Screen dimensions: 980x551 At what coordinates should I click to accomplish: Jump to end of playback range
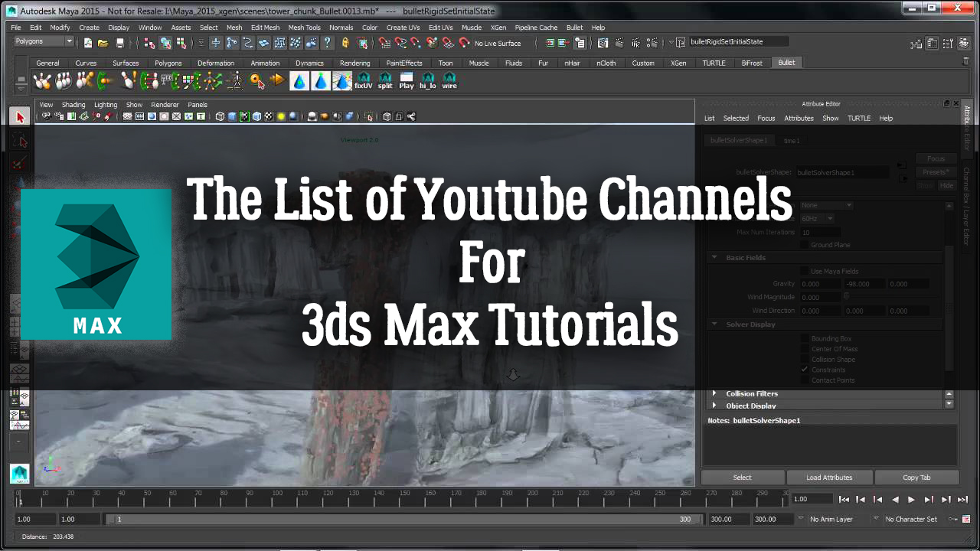point(962,500)
